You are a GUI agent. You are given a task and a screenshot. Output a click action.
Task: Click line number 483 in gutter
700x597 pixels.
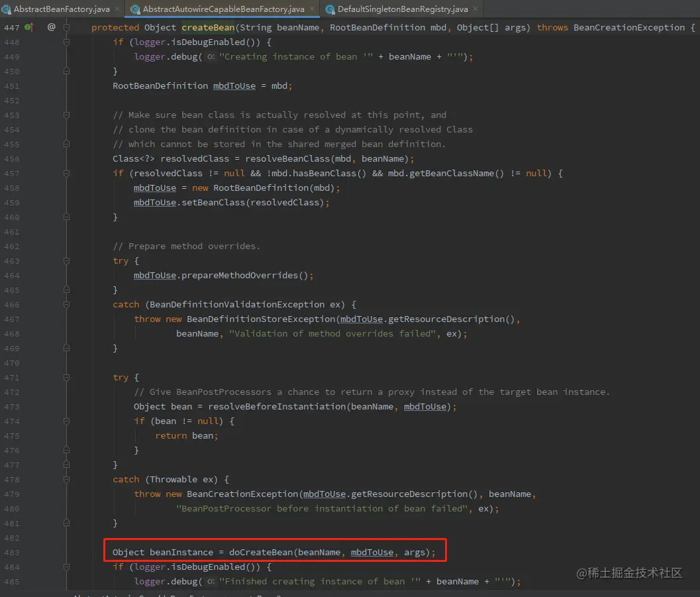tap(12, 553)
